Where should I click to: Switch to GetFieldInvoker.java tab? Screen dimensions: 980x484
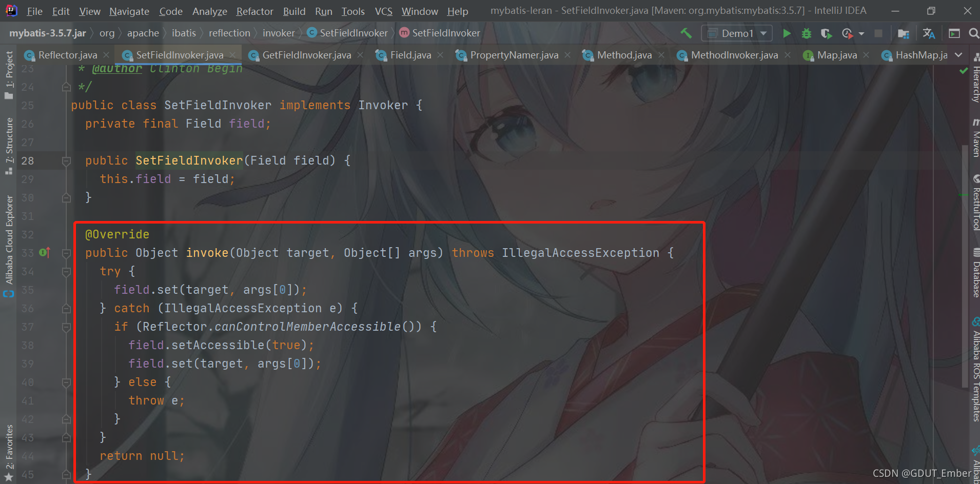click(x=306, y=55)
